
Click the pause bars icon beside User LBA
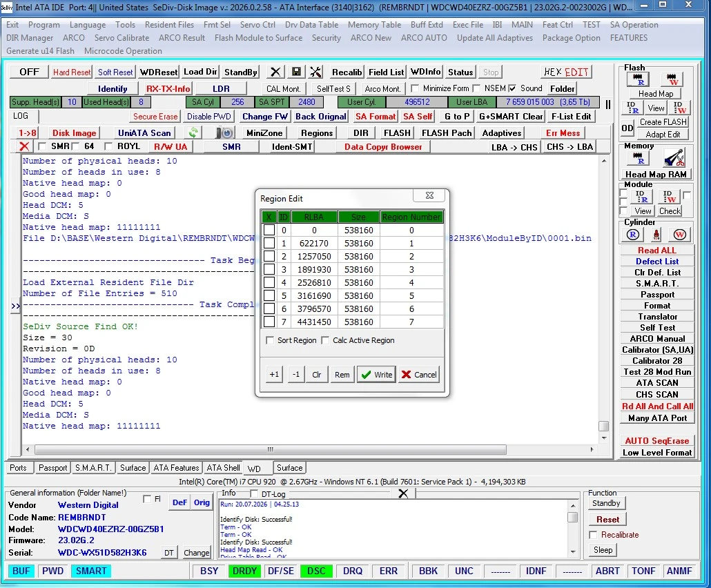tap(608, 105)
